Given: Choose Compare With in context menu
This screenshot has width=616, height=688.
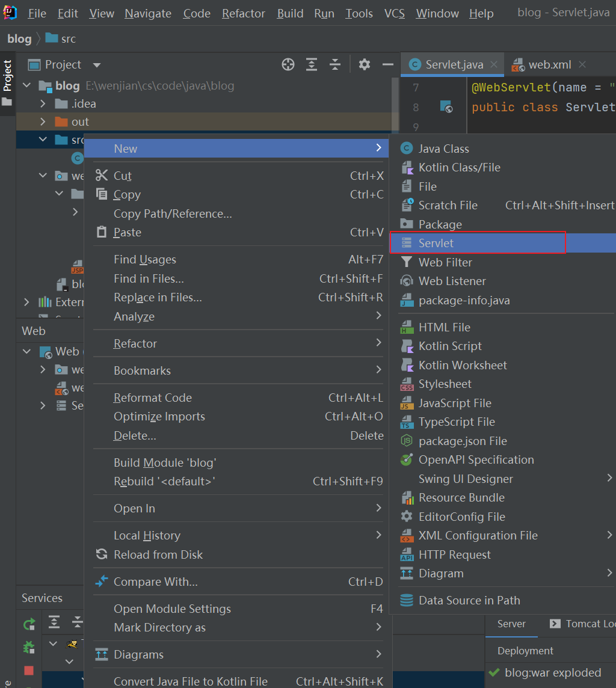Looking at the screenshot, I should coord(238,582).
